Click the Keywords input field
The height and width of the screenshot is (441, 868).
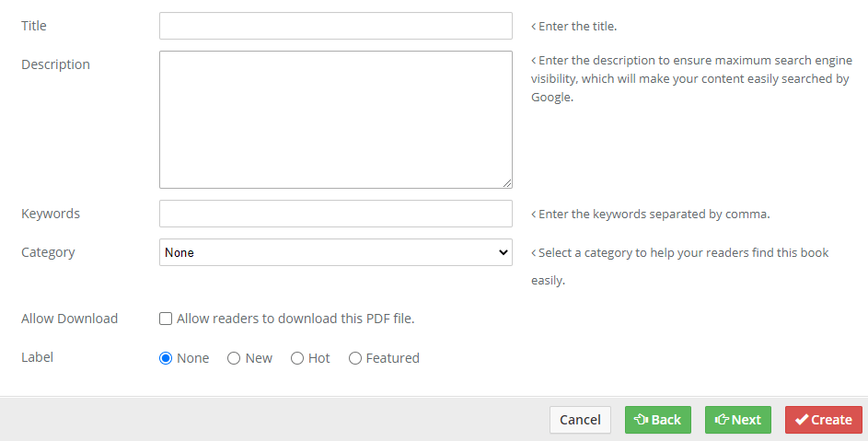[x=335, y=214]
